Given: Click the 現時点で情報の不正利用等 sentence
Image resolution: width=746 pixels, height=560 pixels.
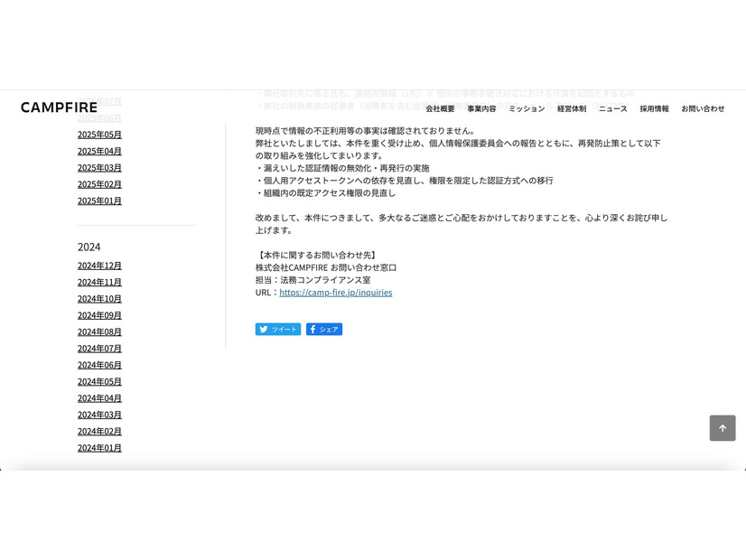Looking at the screenshot, I should click(x=365, y=131).
